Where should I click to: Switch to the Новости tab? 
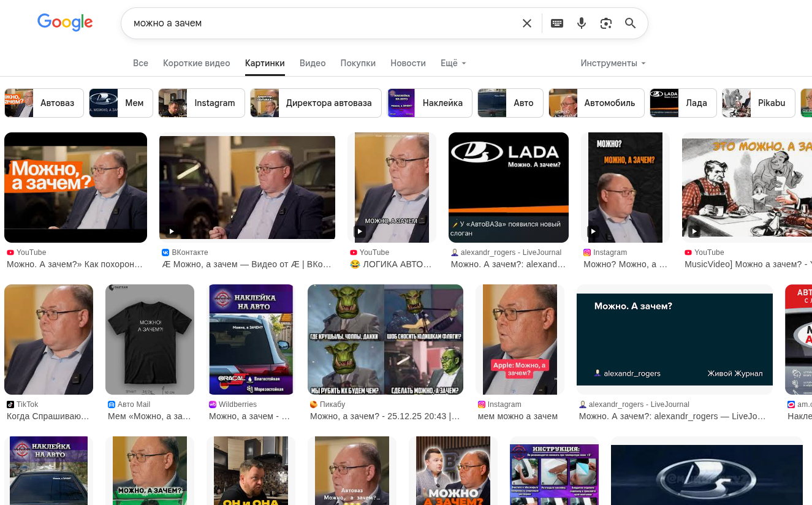pos(408,63)
